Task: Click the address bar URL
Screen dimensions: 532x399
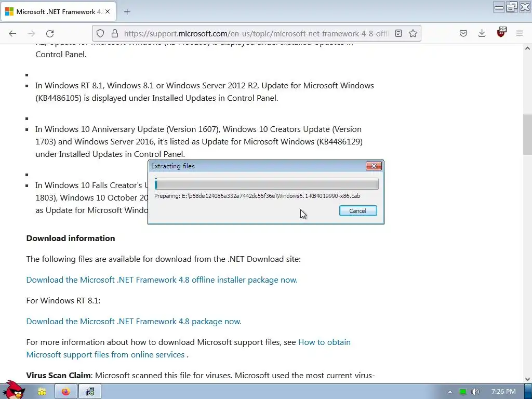Action: coord(256,33)
